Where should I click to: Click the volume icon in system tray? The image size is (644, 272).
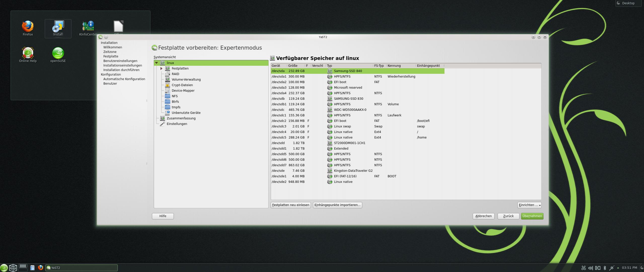tap(590, 268)
